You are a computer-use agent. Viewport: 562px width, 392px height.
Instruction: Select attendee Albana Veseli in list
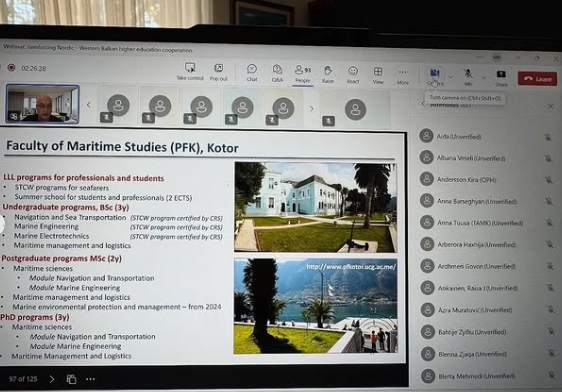(471, 158)
